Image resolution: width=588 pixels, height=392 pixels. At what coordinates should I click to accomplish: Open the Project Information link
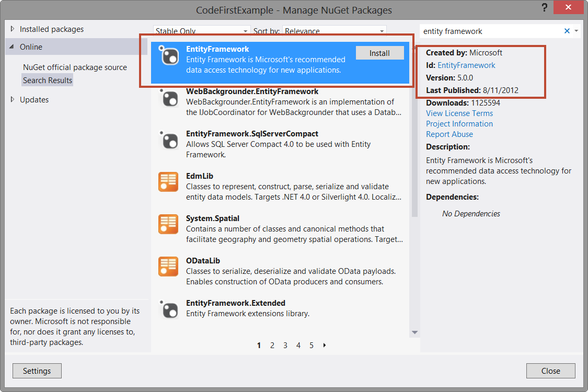(x=459, y=123)
